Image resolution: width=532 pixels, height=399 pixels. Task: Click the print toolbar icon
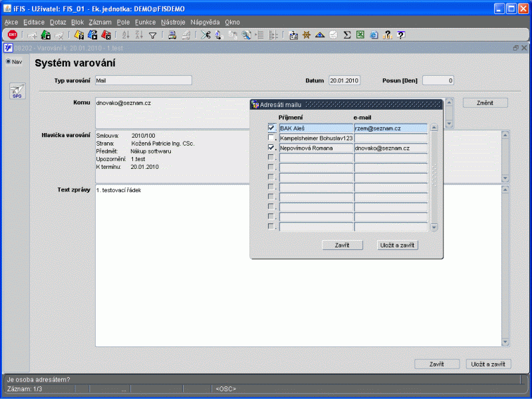(x=172, y=35)
